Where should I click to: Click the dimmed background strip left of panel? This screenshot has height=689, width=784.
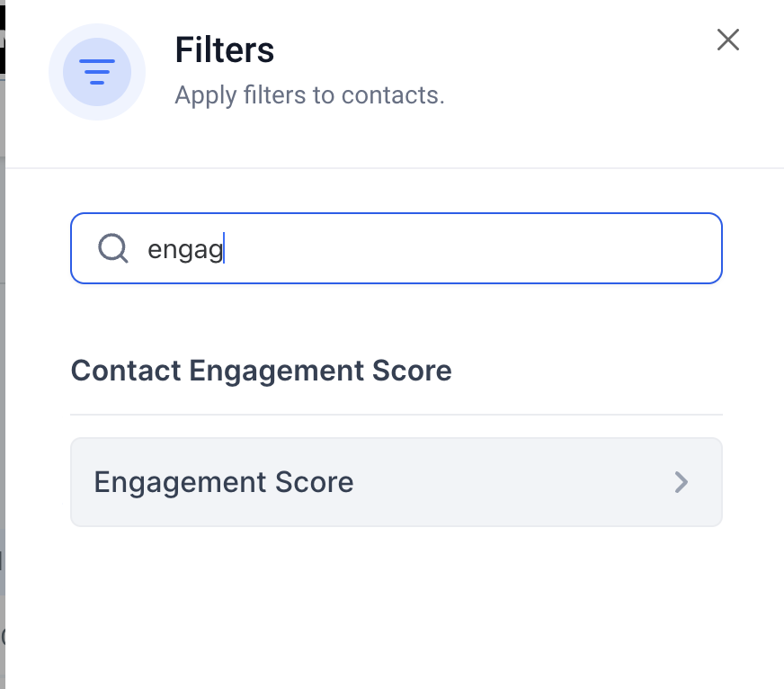tap(3, 360)
